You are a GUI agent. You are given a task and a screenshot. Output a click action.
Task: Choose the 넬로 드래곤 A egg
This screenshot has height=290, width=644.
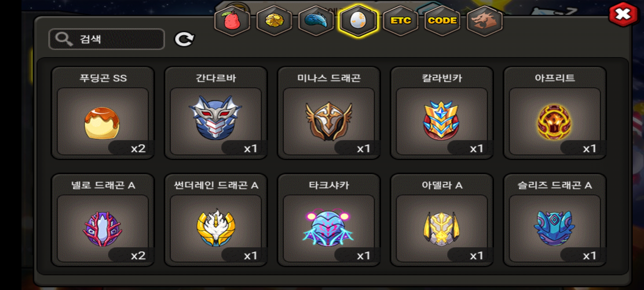[103, 220]
